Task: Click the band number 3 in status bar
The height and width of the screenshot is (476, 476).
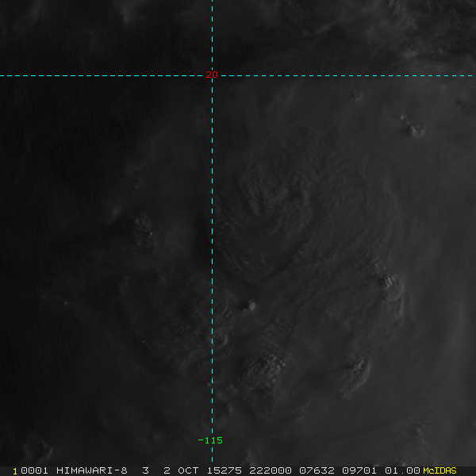Action: [x=145, y=470]
